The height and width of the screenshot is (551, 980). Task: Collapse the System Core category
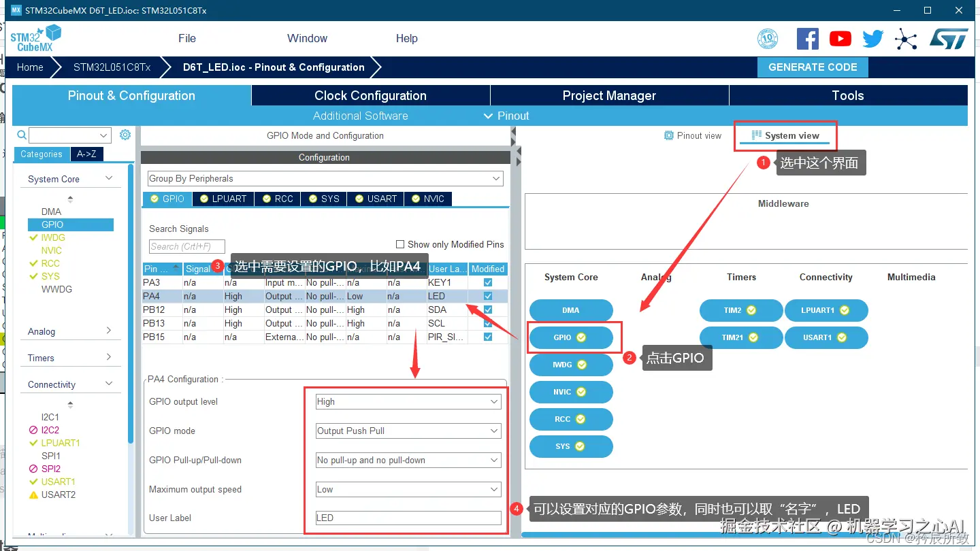point(109,178)
